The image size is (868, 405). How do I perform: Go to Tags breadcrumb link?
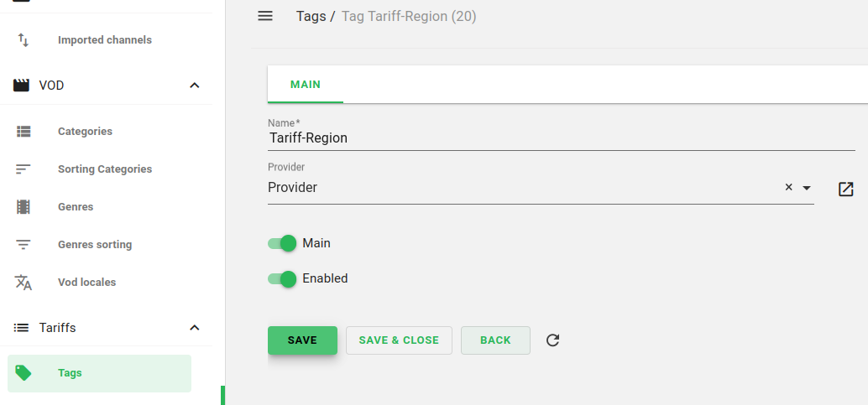point(311,16)
